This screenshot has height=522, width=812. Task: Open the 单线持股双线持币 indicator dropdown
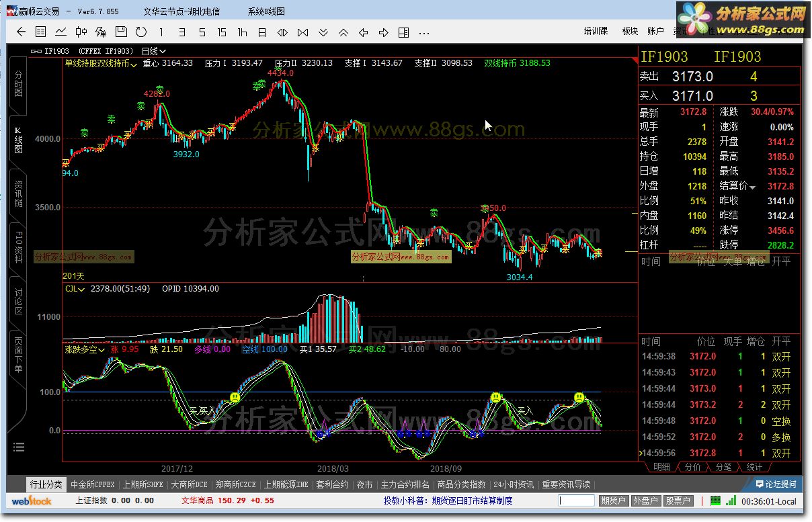(x=101, y=63)
